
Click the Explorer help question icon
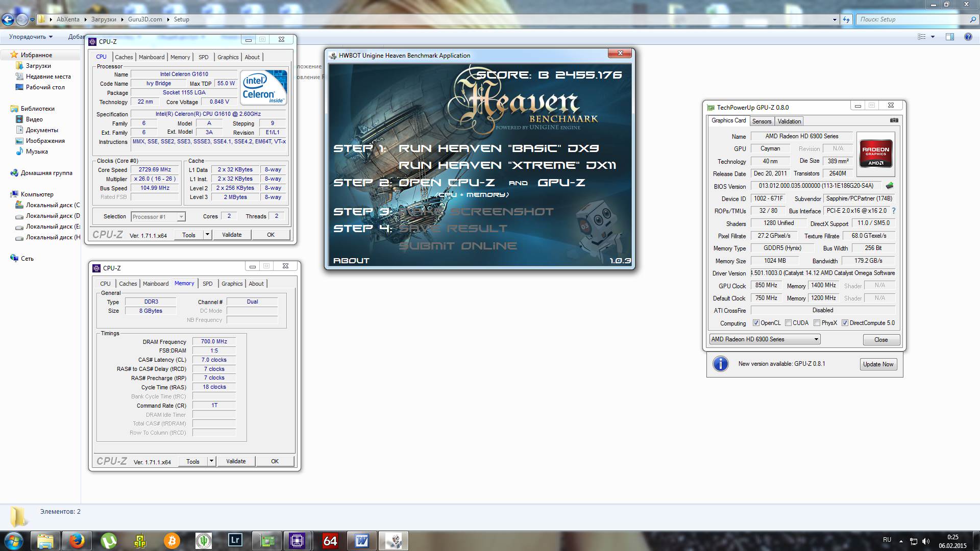(x=968, y=37)
